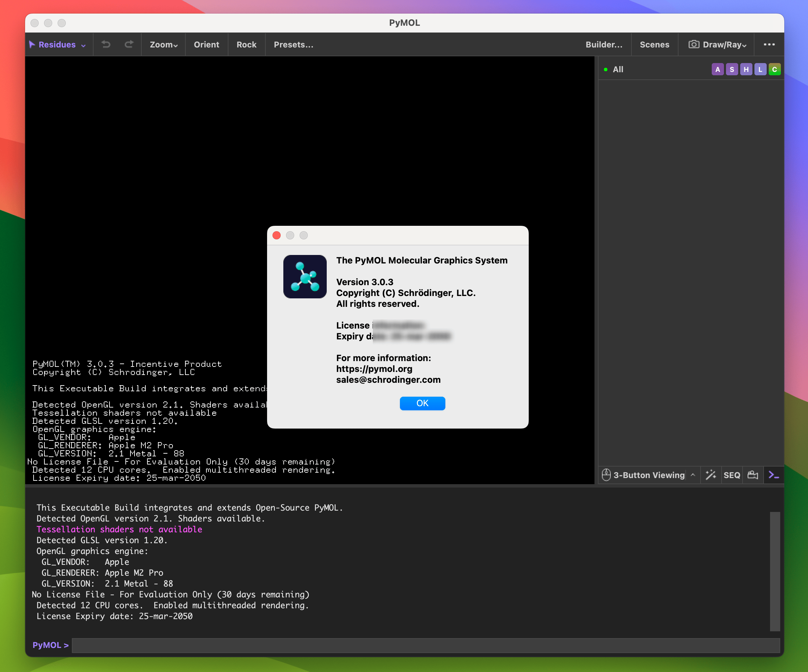Click the redo arrow icon
The width and height of the screenshot is (808, 672).
click(129, 44)
